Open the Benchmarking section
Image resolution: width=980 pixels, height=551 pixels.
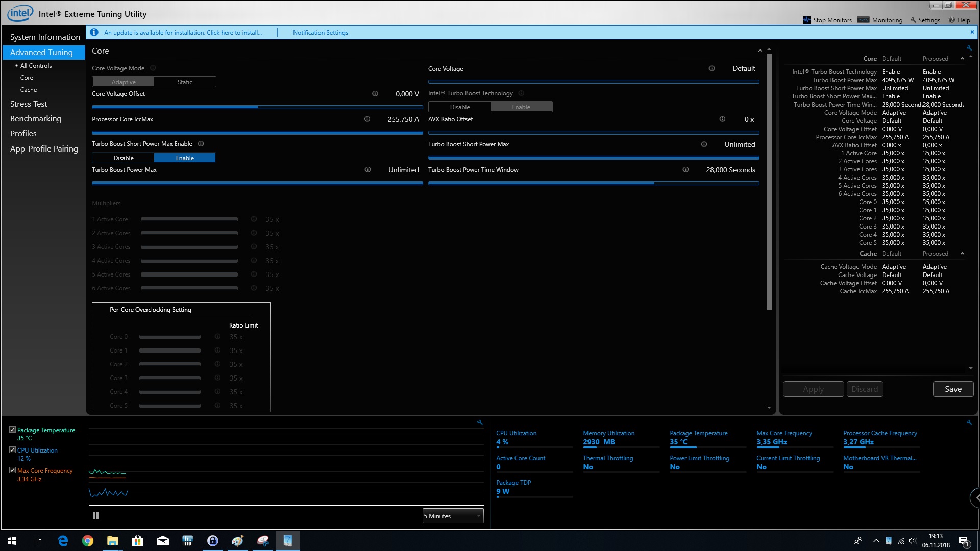pos(36,118)
